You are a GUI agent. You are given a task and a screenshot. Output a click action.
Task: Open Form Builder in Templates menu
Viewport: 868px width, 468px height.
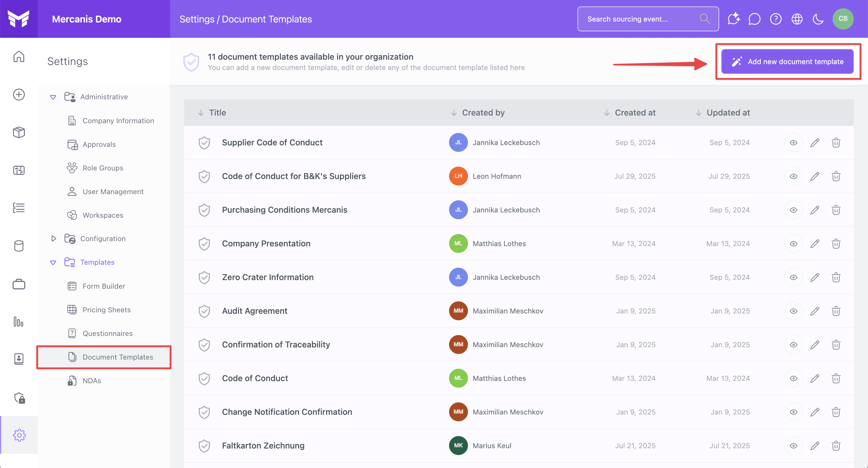tap(104, 286)
